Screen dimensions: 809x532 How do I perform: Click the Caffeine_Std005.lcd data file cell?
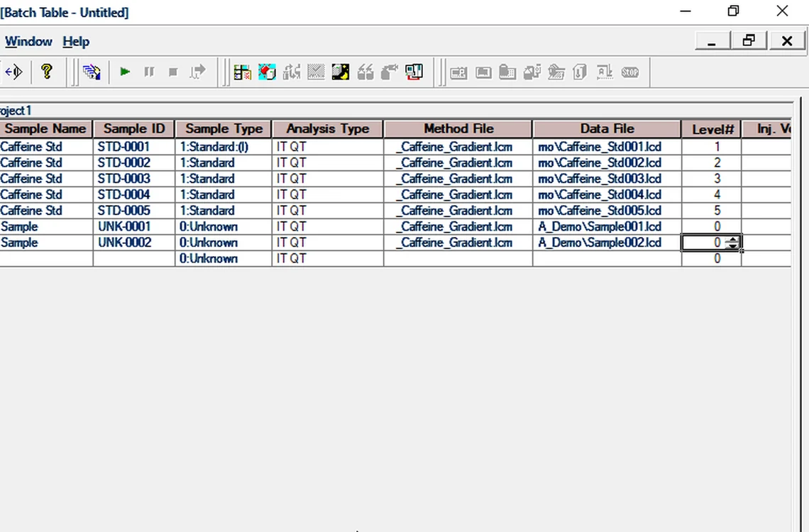coord(607,211)
